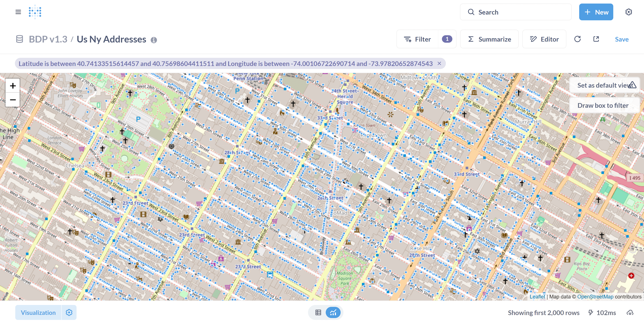644x324 pixels.
Task: Click the Murray Hill neighborhood label
Action: 528,122
